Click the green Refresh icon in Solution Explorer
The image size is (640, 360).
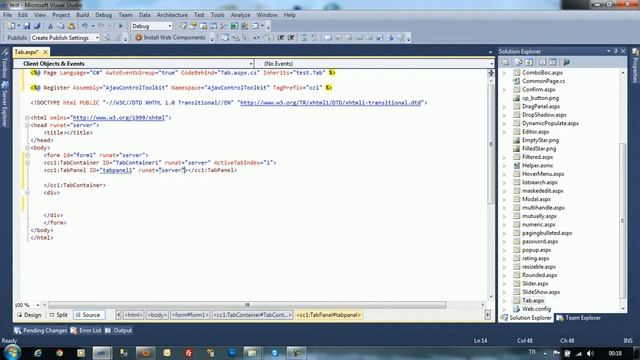(529, 62)
